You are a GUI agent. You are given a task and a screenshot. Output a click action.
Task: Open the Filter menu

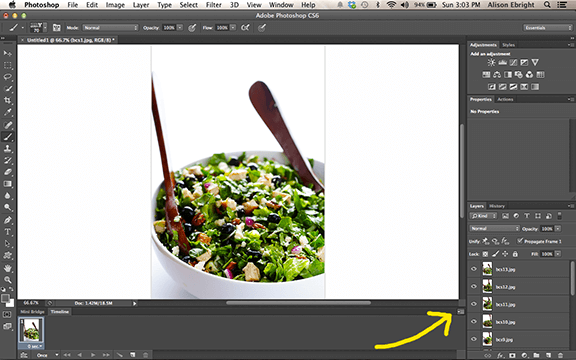pos(213,5)
